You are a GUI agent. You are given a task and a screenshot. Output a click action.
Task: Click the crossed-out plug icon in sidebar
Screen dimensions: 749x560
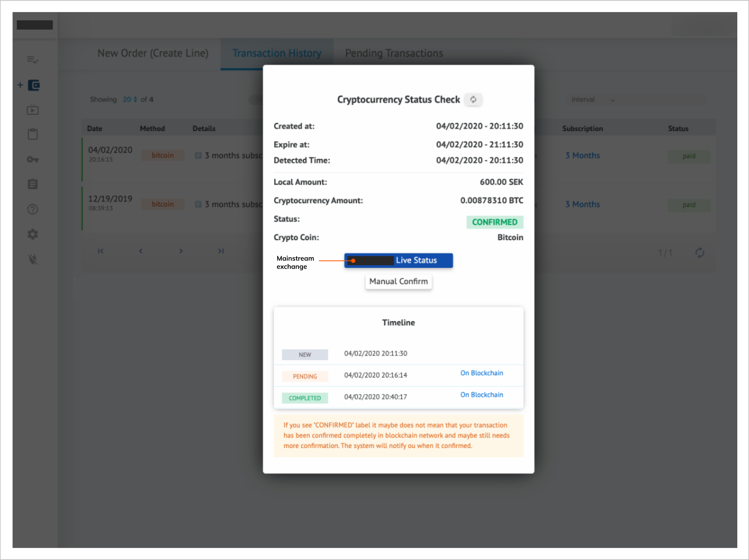33,259
